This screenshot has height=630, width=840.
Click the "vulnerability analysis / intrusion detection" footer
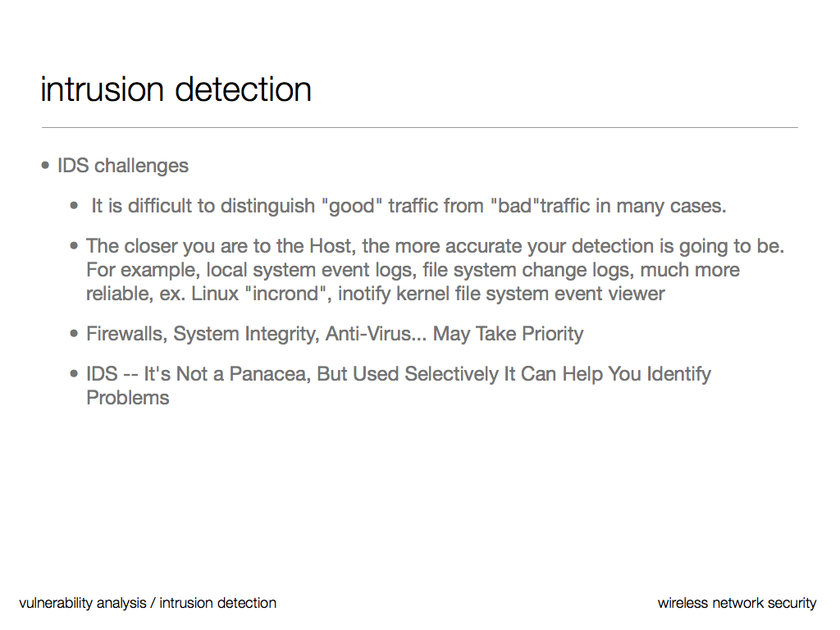(x=148, y=603)
